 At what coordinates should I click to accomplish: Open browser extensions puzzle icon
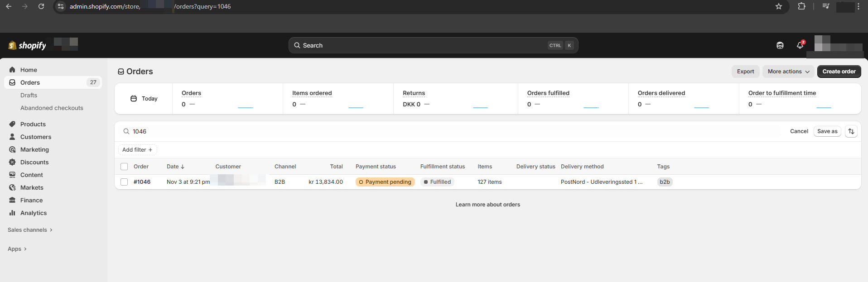tap(801, 6)
